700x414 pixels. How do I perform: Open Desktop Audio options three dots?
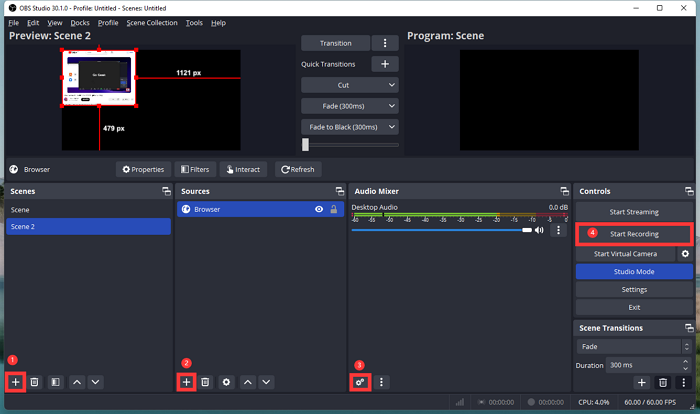558,230
